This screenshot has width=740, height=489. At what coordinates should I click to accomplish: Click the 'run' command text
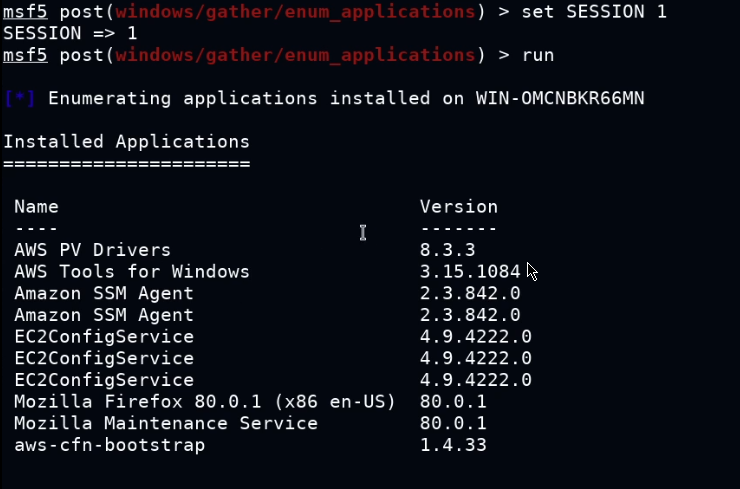(x=538, y=56)
